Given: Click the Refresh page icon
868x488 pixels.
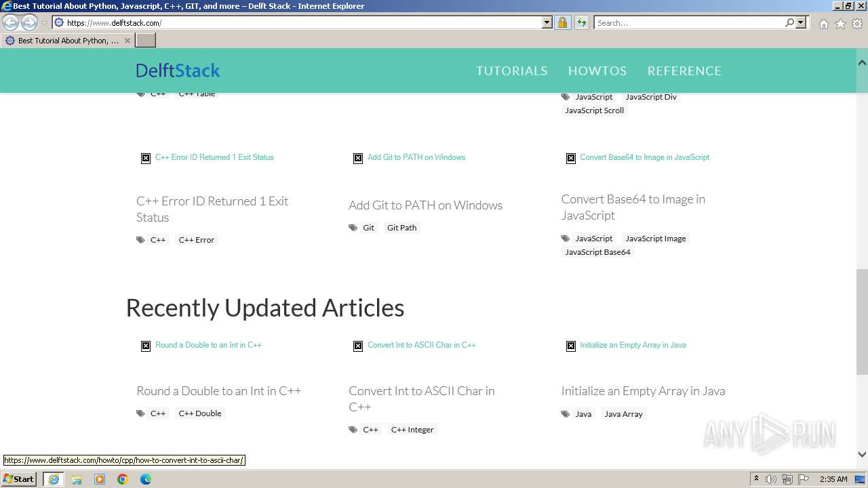Looking at the screenshot, I should 581,22.
